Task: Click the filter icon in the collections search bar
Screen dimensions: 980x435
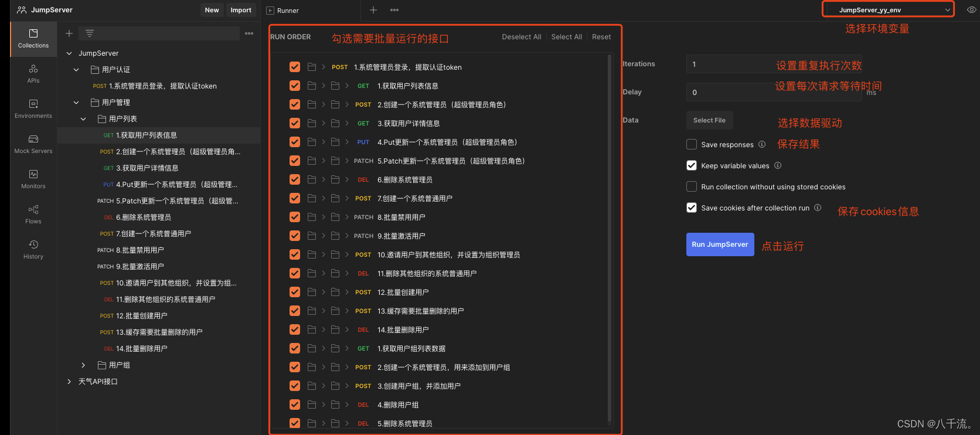Action: [x=90, y=33]
